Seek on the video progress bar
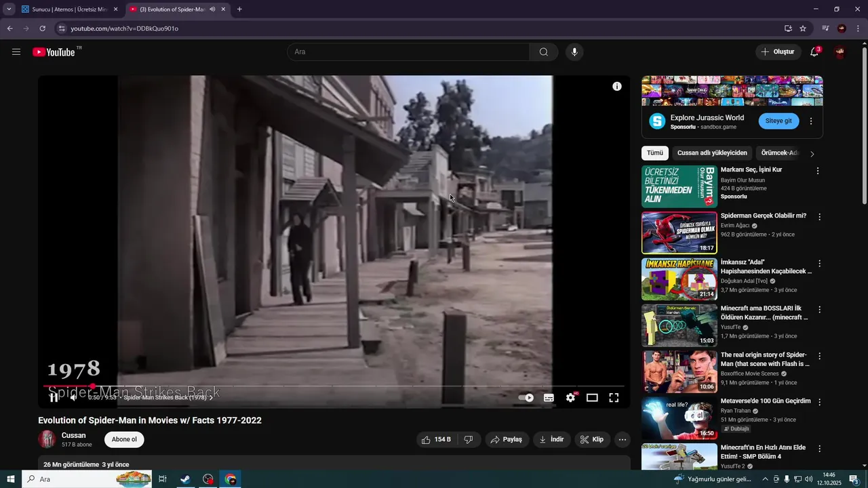The width and height of the screenshot is (868, 488). (x=334, y=386)
